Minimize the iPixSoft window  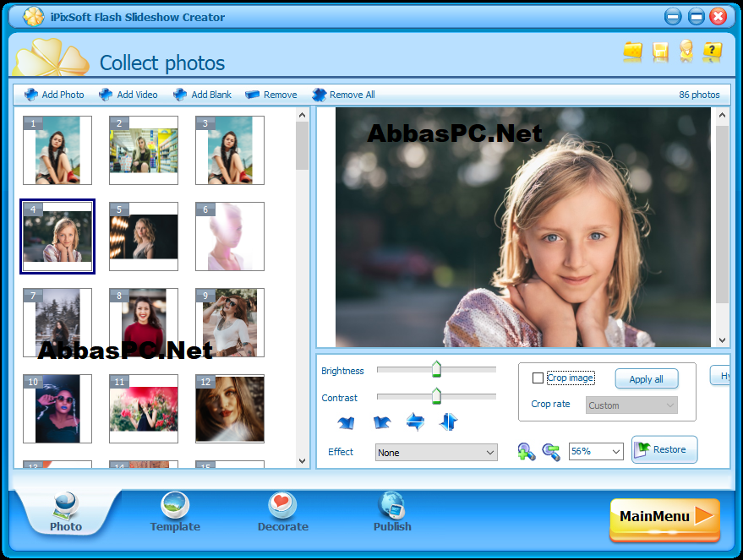coord(673,17)
